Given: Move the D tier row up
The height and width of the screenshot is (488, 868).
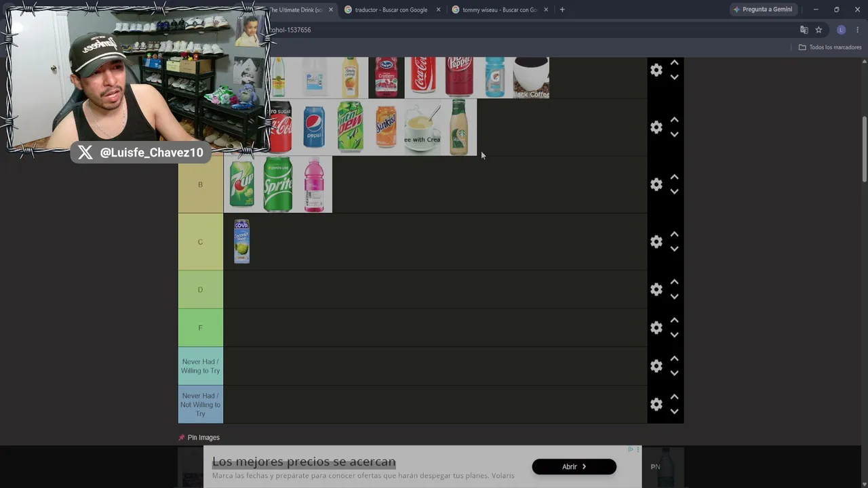Looking at the screenshot, I should coord(674,282).
